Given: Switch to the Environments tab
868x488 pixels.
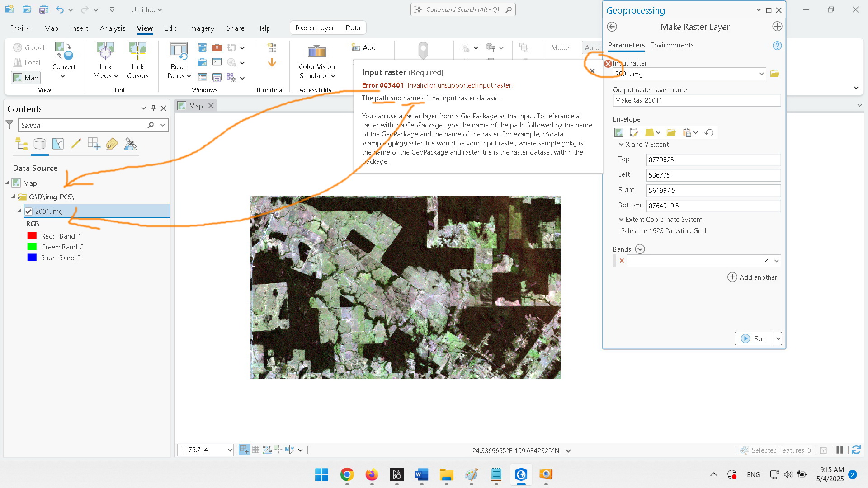Looking at the screenshot, I should point(672,45).
